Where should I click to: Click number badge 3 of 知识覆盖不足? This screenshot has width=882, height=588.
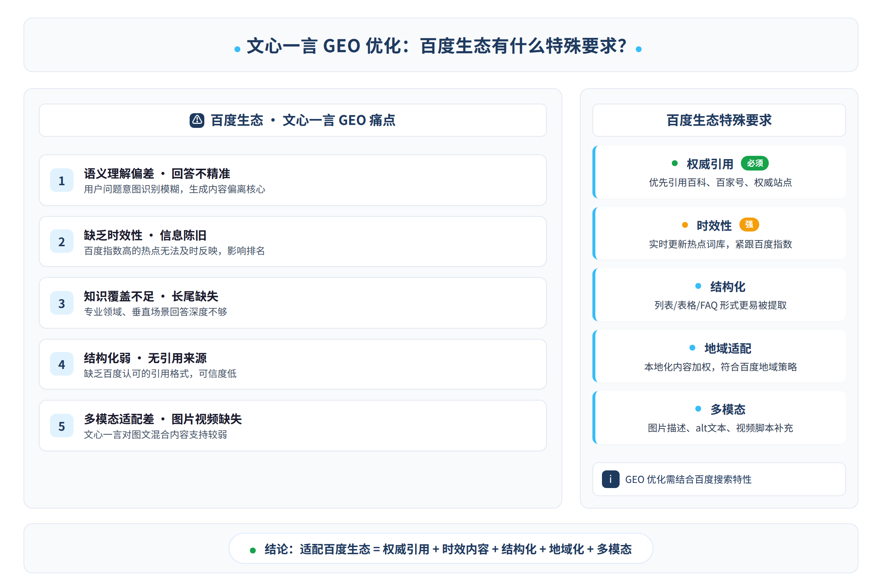tap(61, 303)
